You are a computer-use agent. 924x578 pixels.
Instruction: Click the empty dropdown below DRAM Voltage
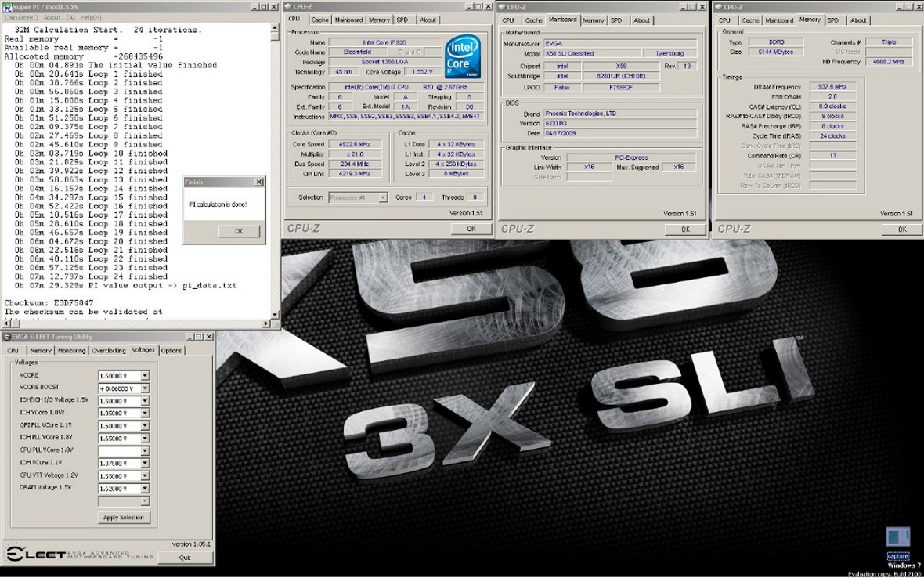pos(124,500)
